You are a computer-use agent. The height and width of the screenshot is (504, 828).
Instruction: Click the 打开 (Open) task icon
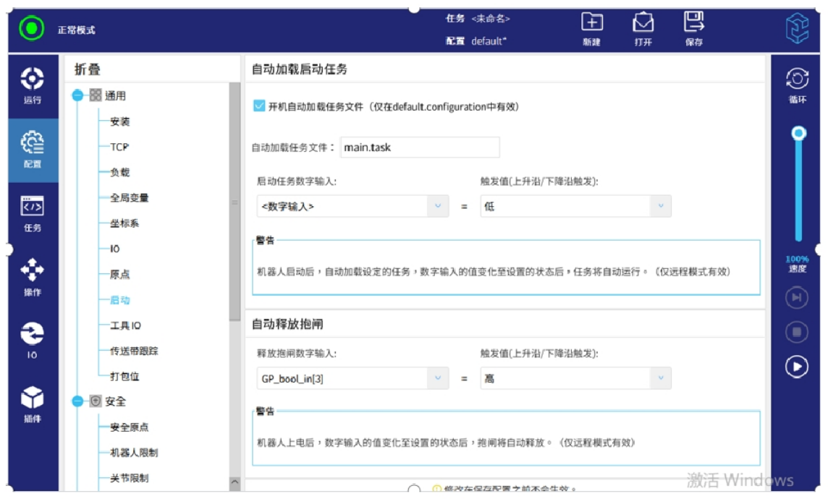click(643, 24)
